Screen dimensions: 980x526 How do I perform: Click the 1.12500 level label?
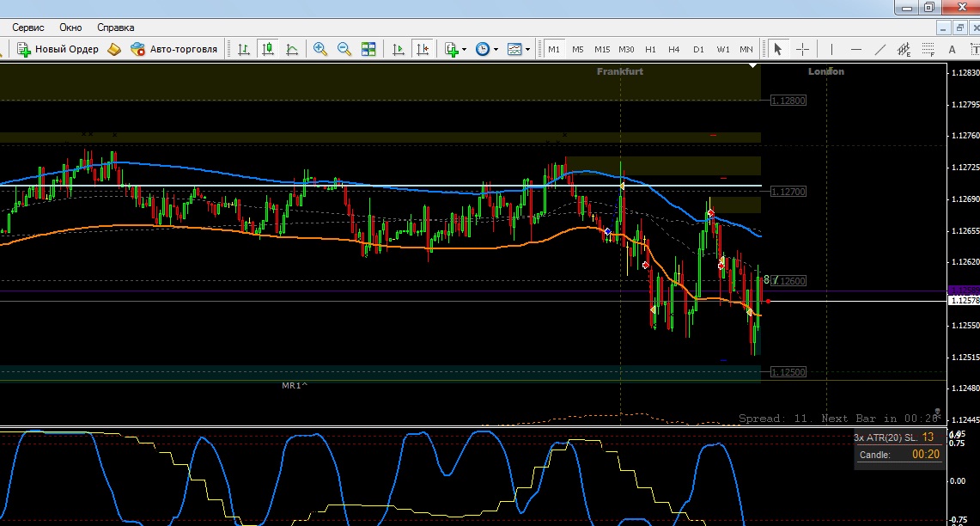pos(788,372)
